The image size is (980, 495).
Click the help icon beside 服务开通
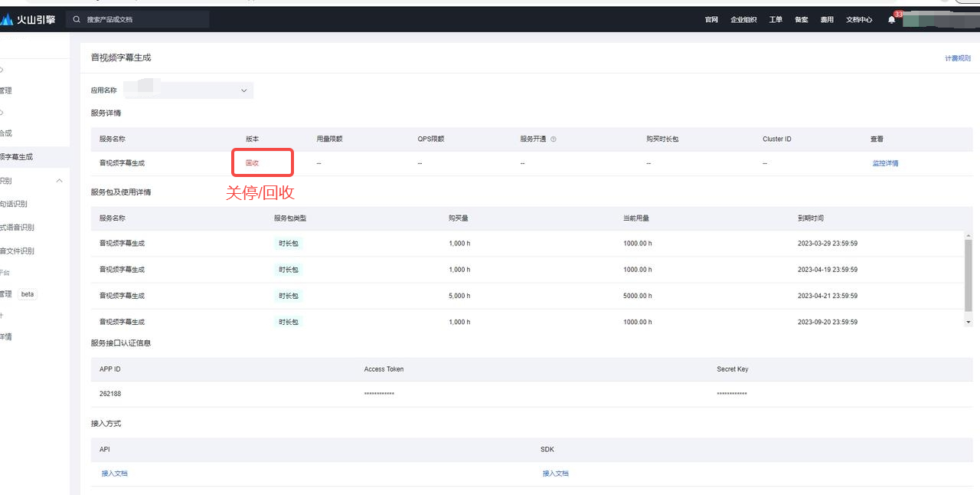(x=554, y=139)
